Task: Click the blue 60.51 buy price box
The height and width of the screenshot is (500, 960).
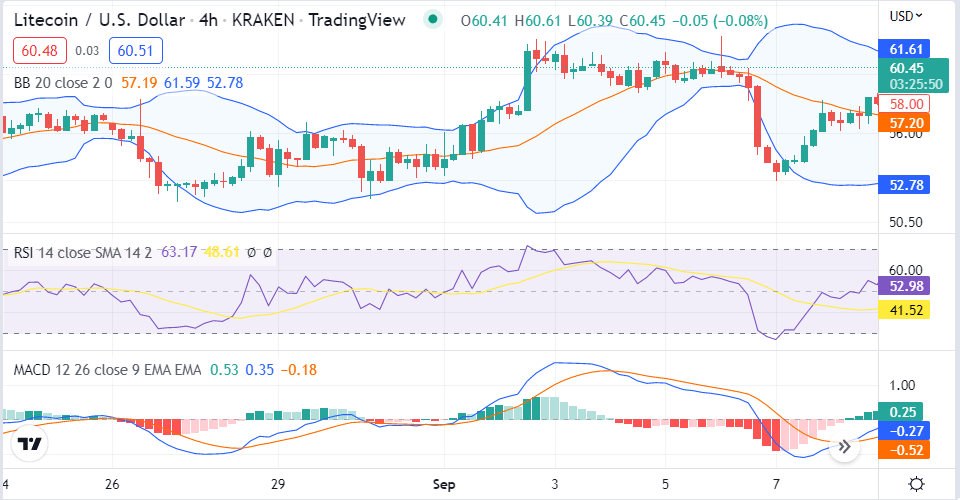Action: coord(138,50)
